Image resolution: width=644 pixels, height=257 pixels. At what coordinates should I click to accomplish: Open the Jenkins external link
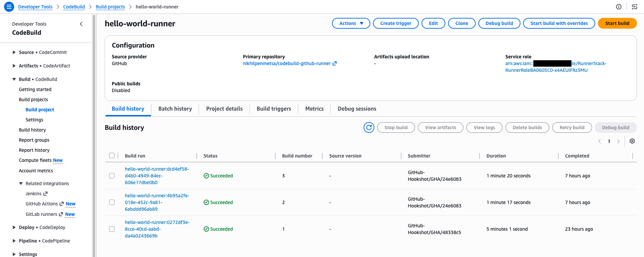(x=37, y=194)
